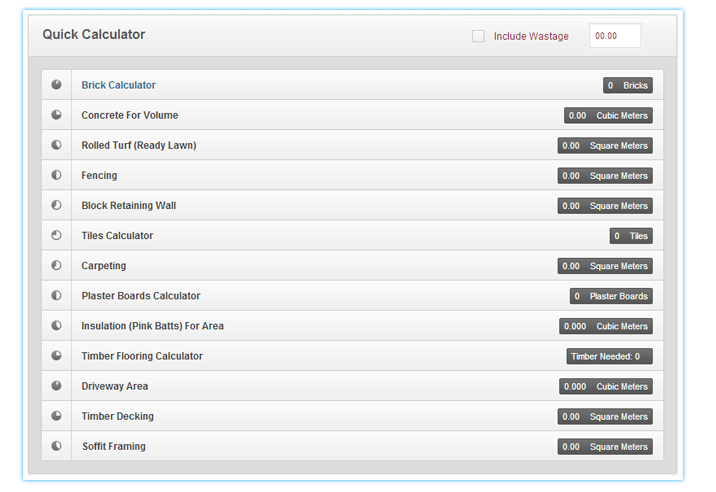The width and height of the screenshot is (716, 492).
Task: Click the icon next to Carpeting
Action: click(x=57, y=266)
